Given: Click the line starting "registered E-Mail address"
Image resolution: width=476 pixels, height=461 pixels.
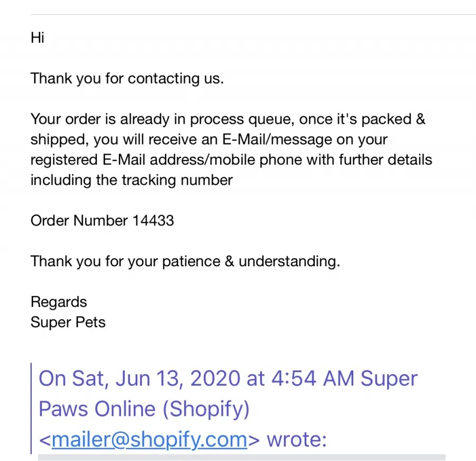Looking at the screenshot, I should pos(231,160).
